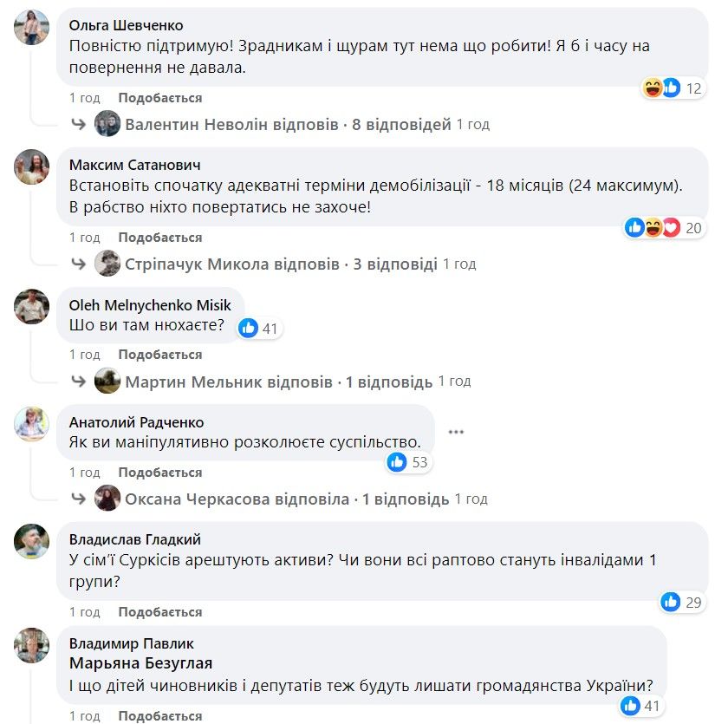The width and height of the screenshot is (728, 724).
Task: Click like icon on Oleh Melnychenko's comment
Action: tap(249, 328)
